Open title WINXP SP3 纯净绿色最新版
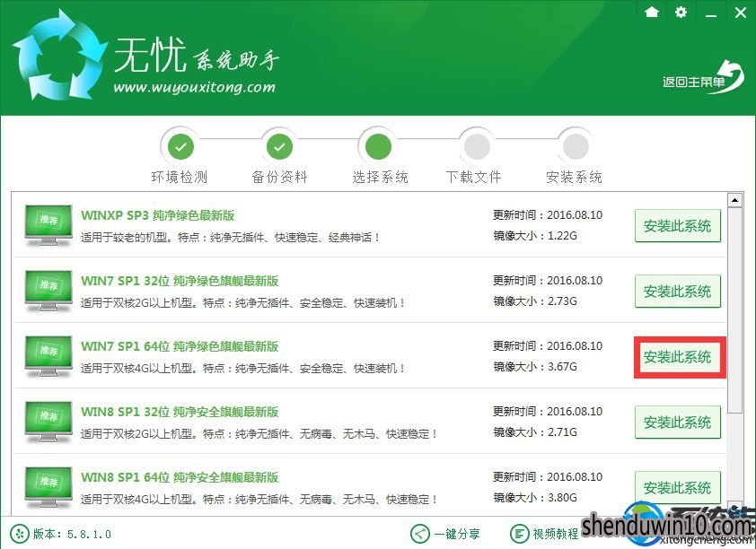756x549 pixels. [x=158, y=215]
